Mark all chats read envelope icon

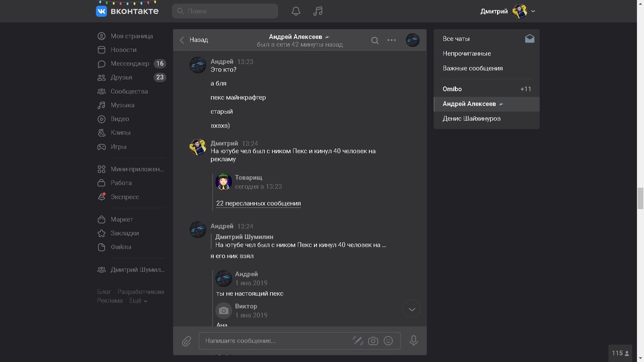pyautogui.click(x=529, y=39)
